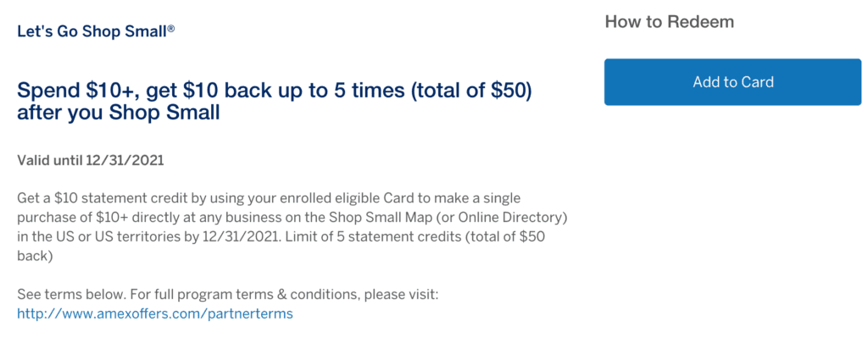Click the Valid until 12/31/2021 line

click(88, 159)
